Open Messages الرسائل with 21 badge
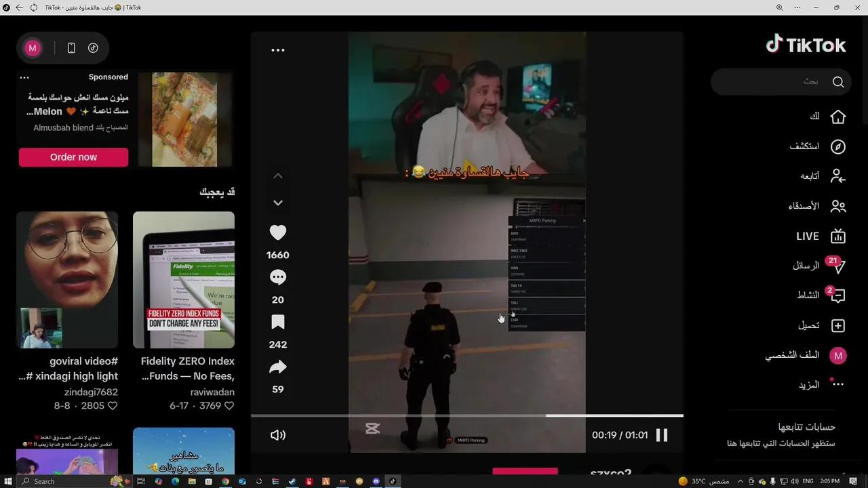 [819, 266]
